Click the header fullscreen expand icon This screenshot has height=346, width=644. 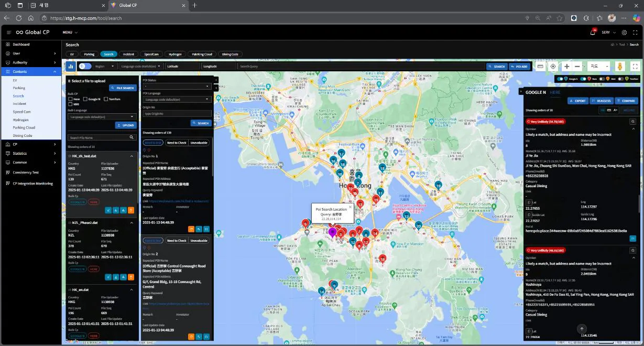634,33
